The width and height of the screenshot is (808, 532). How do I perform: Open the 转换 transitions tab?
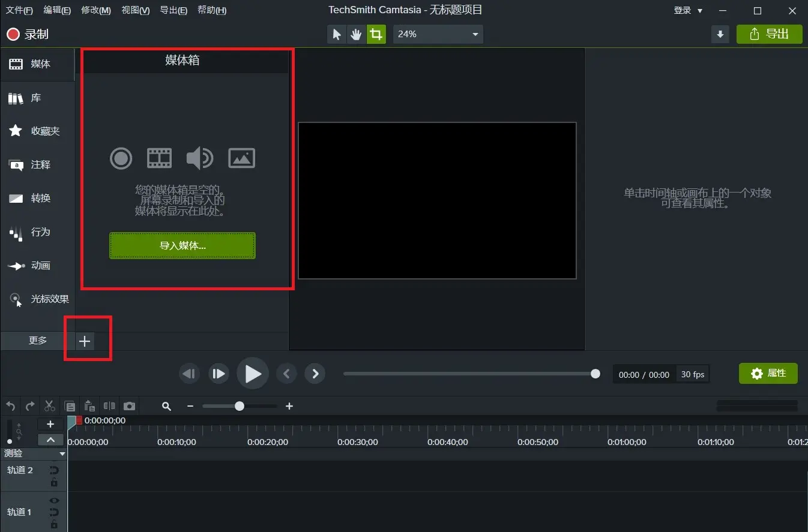37,198
